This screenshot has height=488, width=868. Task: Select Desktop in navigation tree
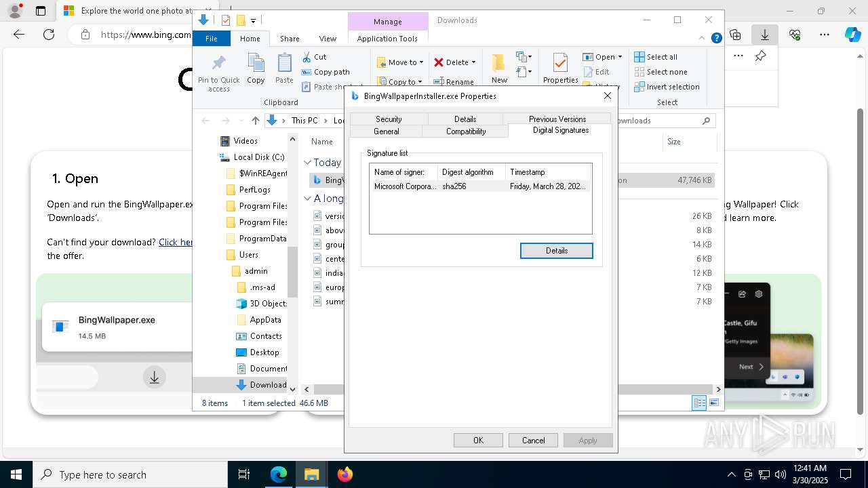pos(257,352)
